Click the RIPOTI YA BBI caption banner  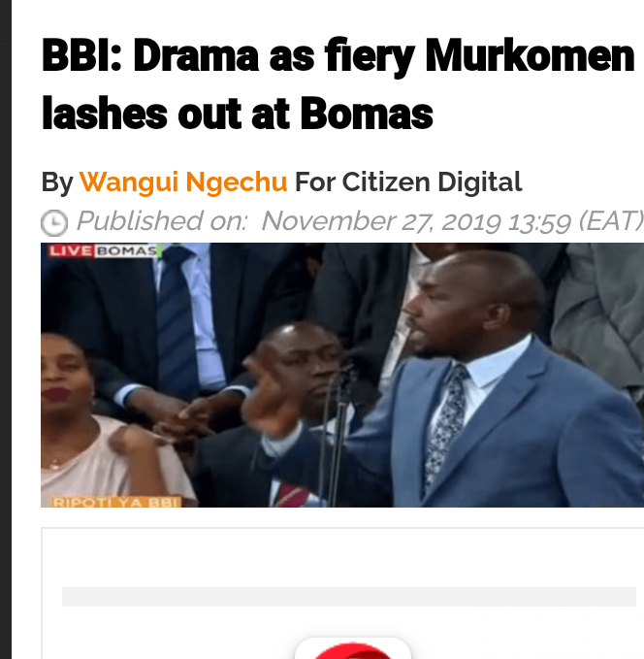116,502
